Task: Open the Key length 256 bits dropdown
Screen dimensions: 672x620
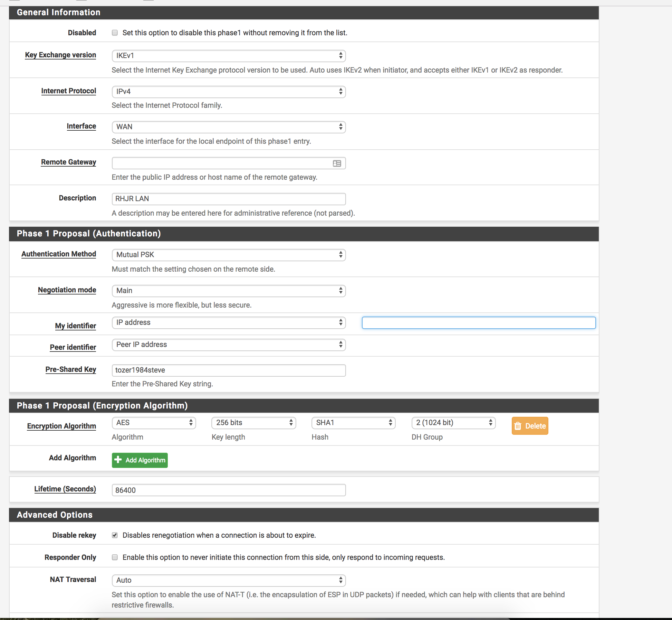Action: point(254,423)
